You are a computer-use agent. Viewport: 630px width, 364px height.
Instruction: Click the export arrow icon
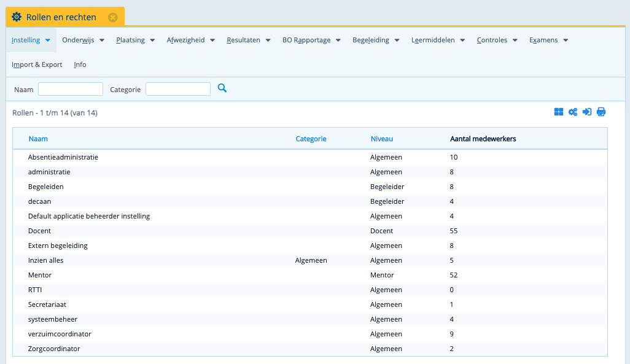click(x=587, y=112)
